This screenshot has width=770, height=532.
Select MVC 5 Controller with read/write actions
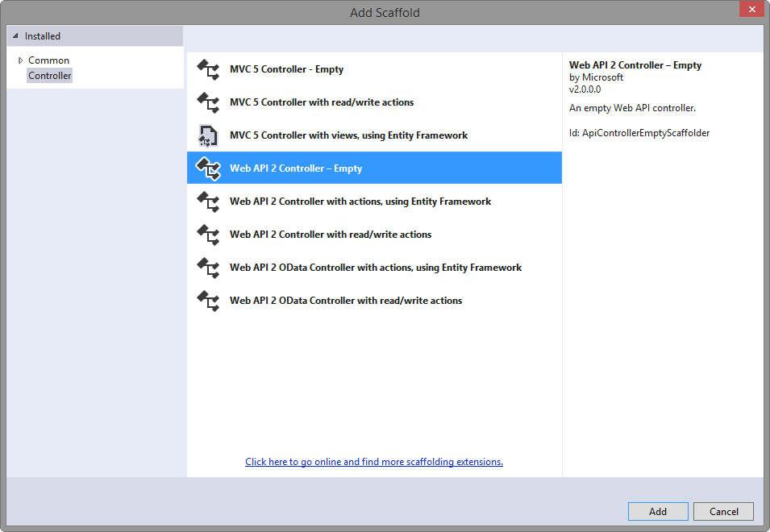(x=374, y=102)
